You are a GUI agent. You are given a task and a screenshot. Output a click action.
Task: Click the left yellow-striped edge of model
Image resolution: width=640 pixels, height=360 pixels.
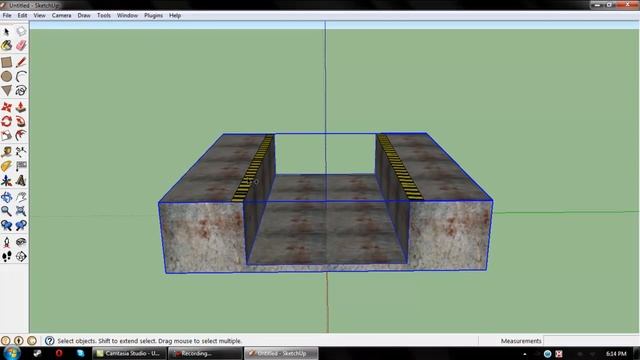[253, 169]
